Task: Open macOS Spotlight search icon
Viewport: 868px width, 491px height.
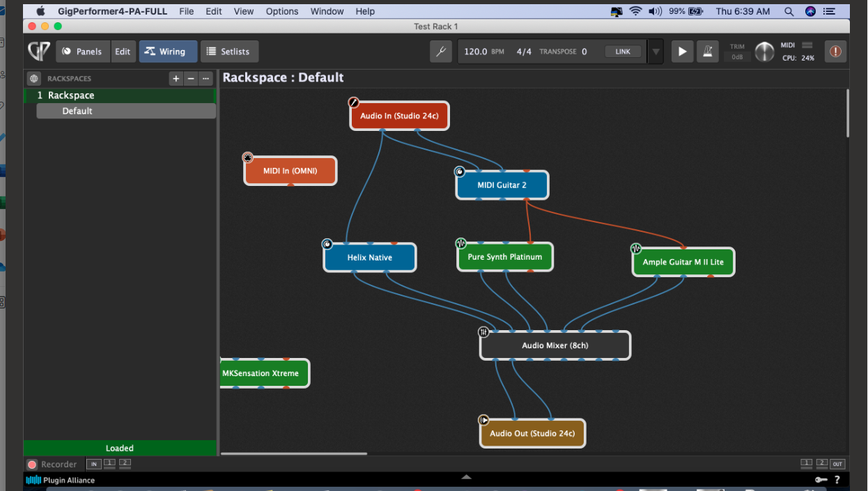Action: click(x=789, y=11)
